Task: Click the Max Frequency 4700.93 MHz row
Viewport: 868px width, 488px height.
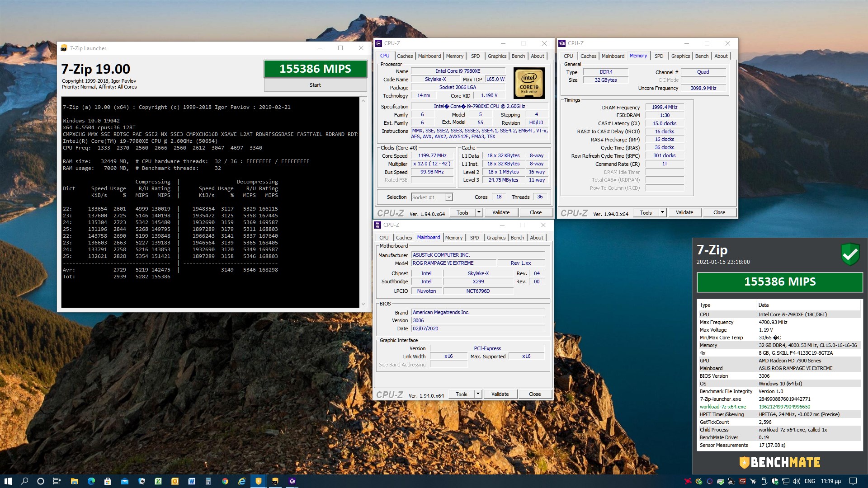Action: coord(779,322)
